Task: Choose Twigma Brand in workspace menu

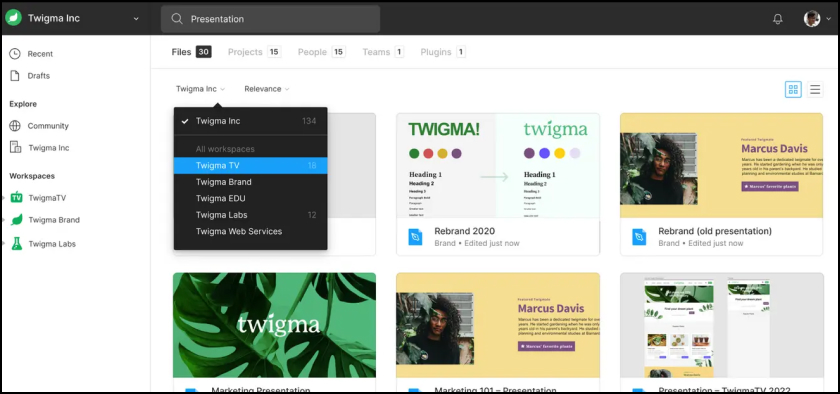Action: (250, 182)
